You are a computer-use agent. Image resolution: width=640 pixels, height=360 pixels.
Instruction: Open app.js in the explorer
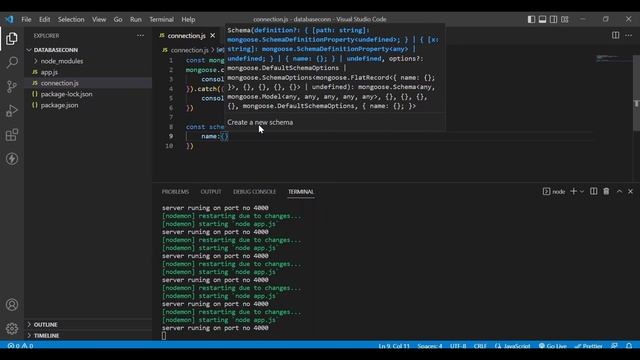pos(49,72)
